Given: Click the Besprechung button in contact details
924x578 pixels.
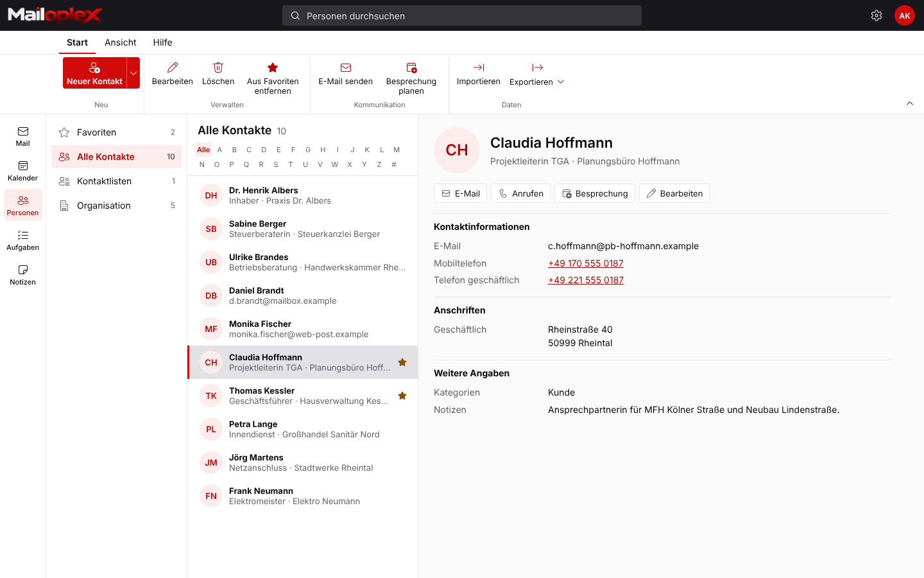Looking at the screenshot, I should pos(595,193).
